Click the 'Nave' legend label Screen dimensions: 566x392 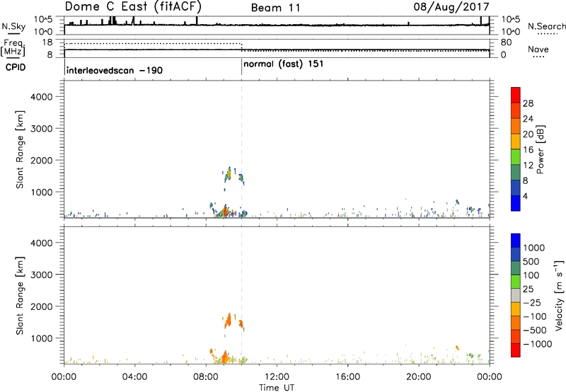click(538, 50)
